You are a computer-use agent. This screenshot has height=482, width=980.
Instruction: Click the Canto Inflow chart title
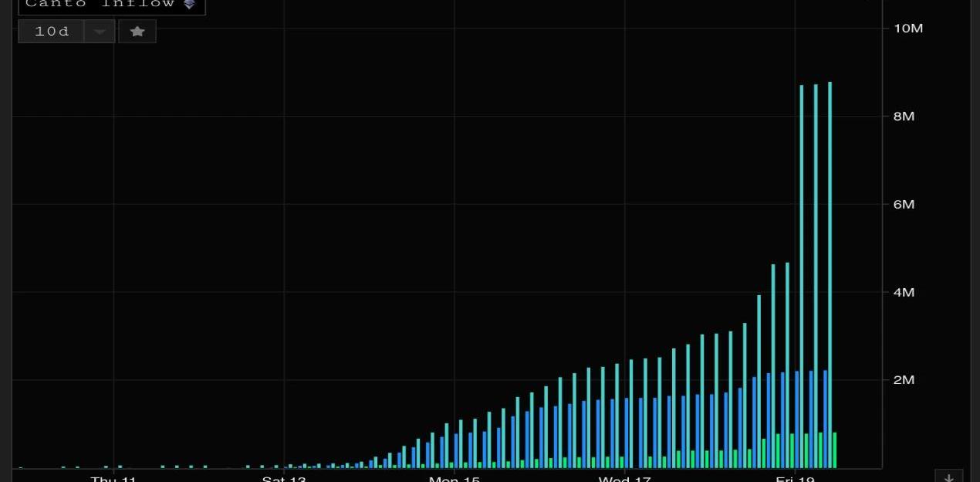tap(100, 5)
